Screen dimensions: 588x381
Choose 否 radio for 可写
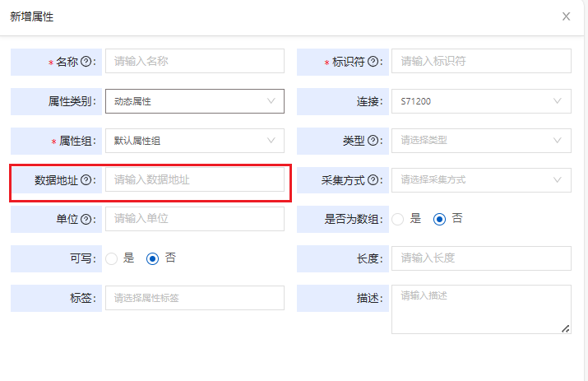coord(152,258)
